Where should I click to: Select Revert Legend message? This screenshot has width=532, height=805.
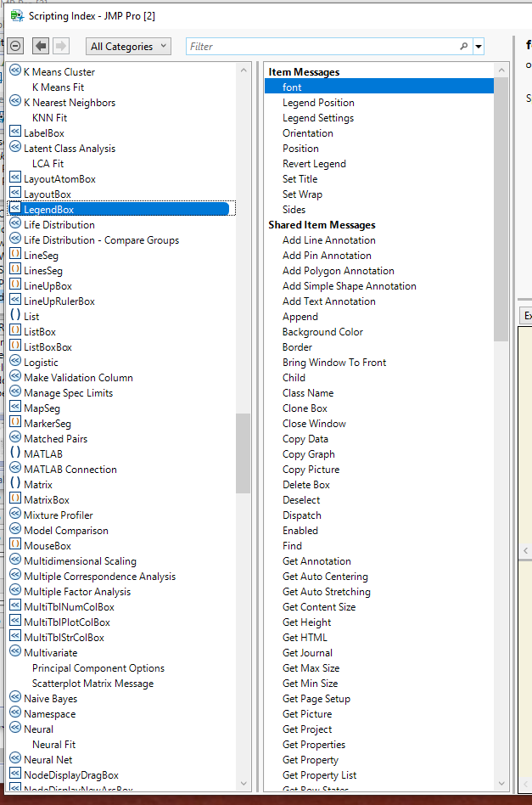pyautogui.click(x=314, y=163)
